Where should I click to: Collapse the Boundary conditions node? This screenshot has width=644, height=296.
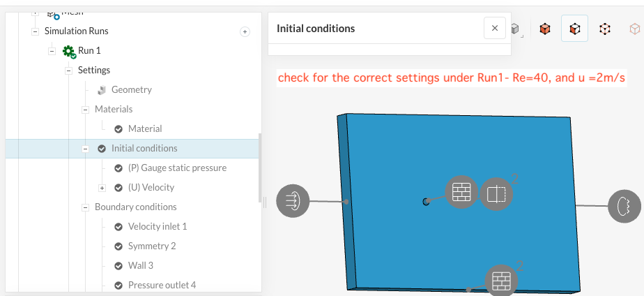[85, 207]
